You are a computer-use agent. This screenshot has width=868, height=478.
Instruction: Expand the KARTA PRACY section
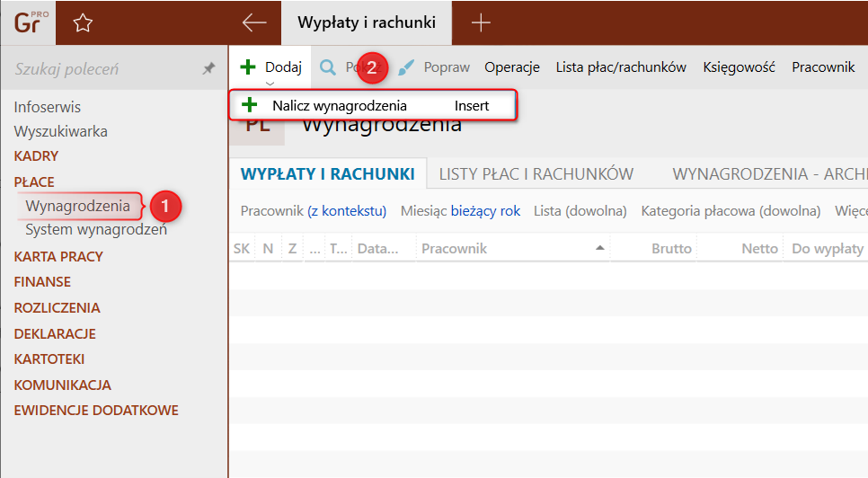point(58,257)
